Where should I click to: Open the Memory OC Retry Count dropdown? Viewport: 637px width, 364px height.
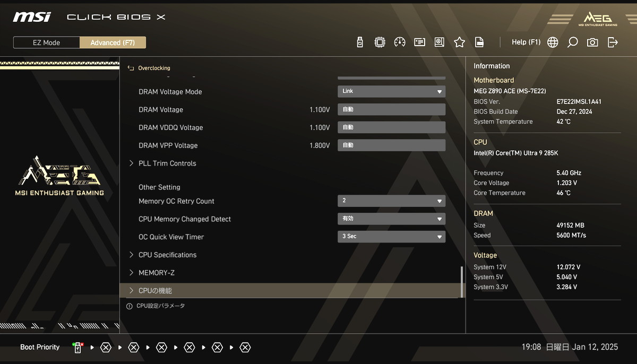[x=392, y=201]
